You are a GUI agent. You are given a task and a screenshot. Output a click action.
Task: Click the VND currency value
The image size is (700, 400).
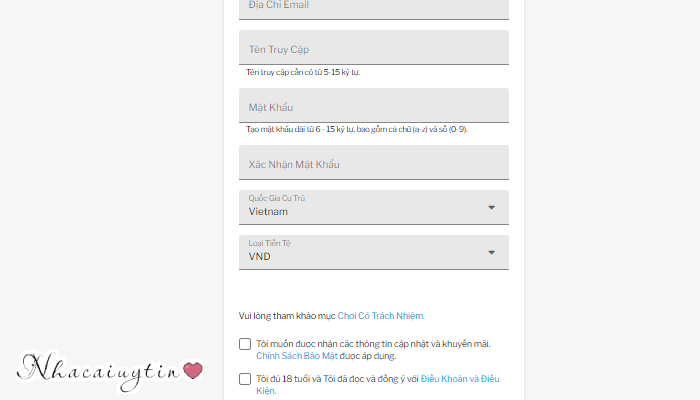pyautogui.click(x=259, y=257)
